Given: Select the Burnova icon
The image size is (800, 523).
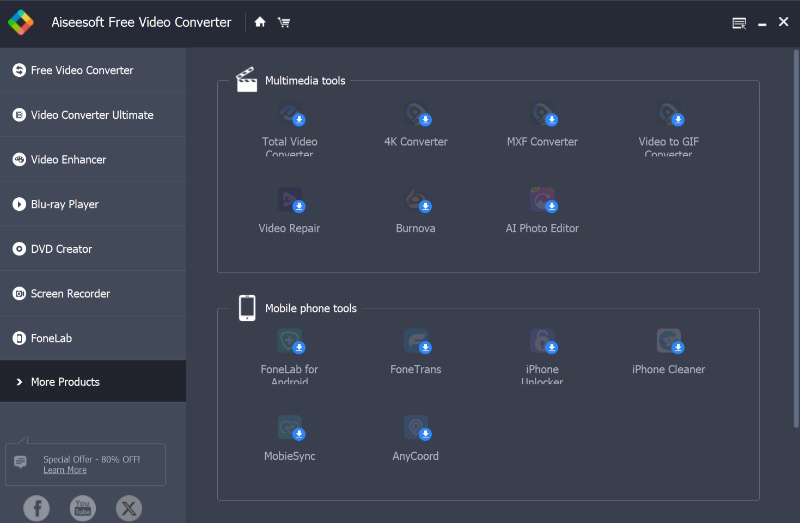Looking at the screenshot, I should [416, 201].
